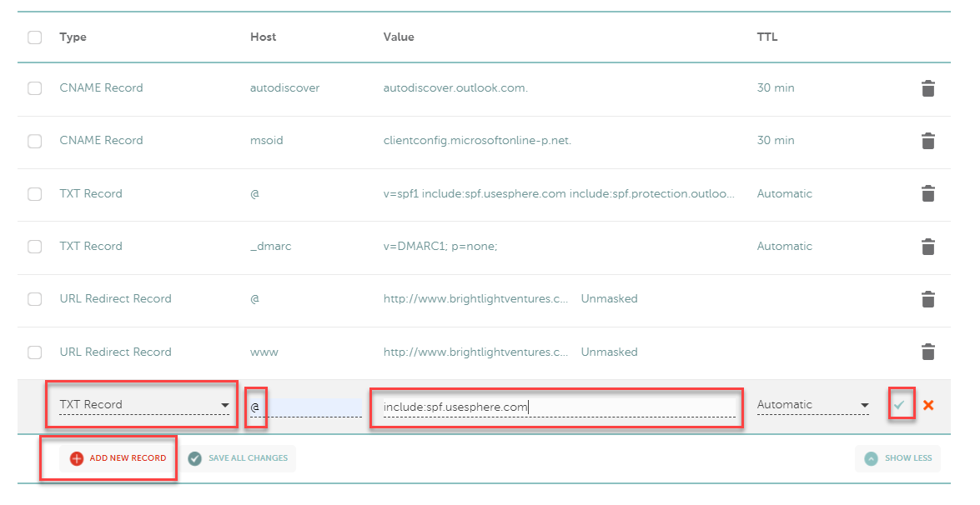Click trash icon for msoid record
This screenshot has height=505, width=980.
tap(927, 141)
